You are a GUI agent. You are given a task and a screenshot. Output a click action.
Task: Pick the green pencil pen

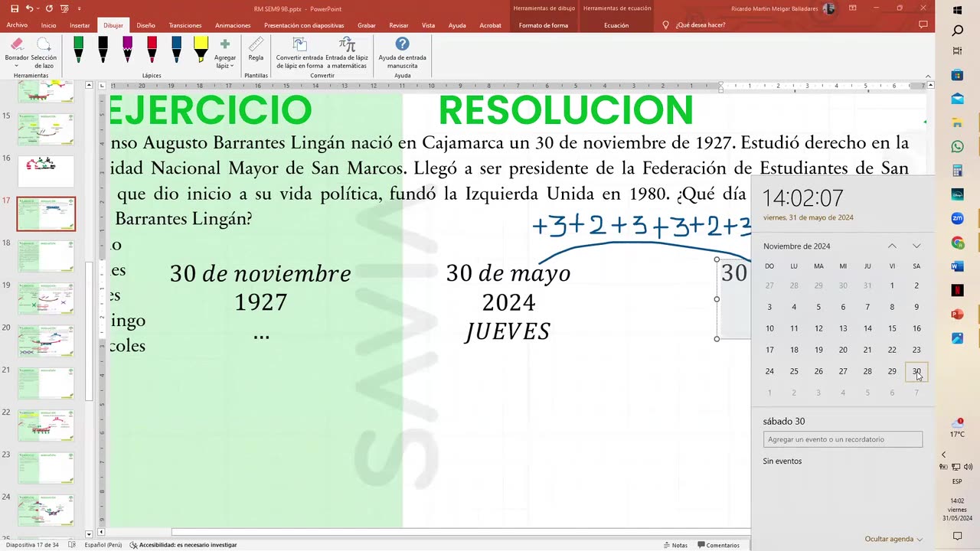coord(78,51)
